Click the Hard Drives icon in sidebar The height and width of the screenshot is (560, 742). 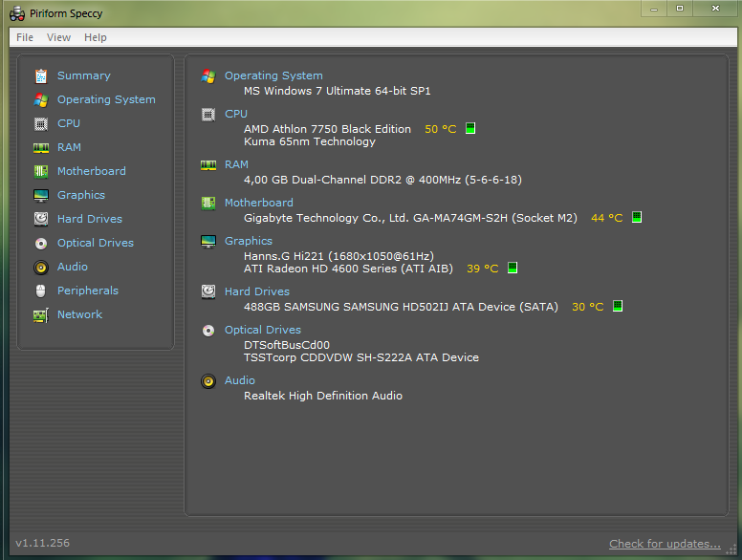[40, 219]
